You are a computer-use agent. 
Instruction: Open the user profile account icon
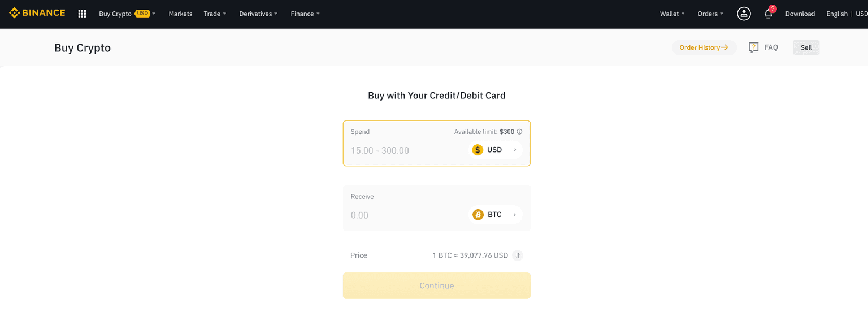coord(744,14)
